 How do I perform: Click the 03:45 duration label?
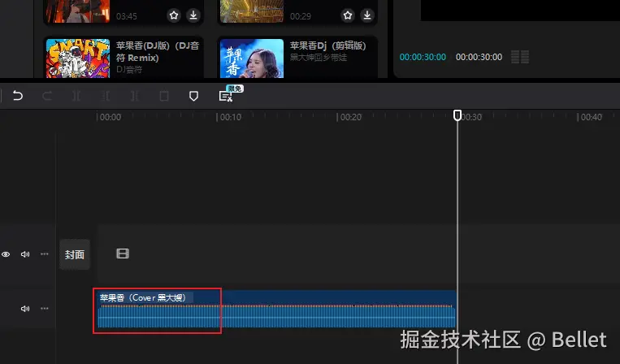tap(127, 16)
